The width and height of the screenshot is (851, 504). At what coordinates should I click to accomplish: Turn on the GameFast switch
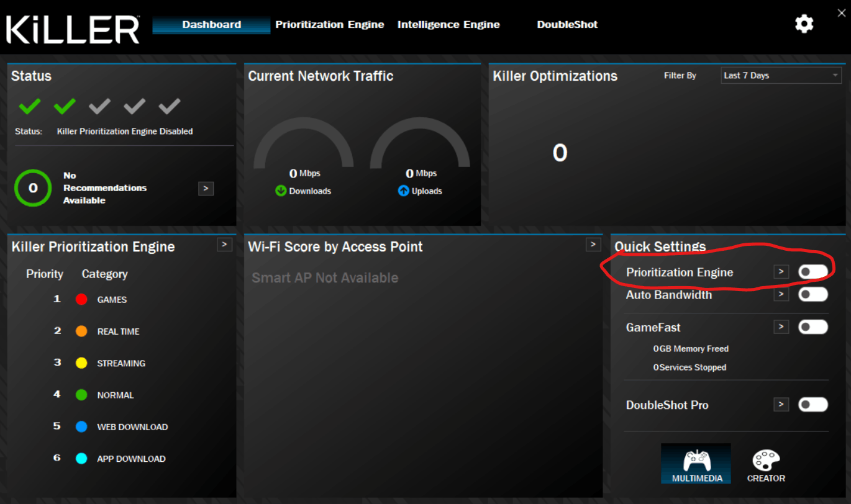(813, 327)
